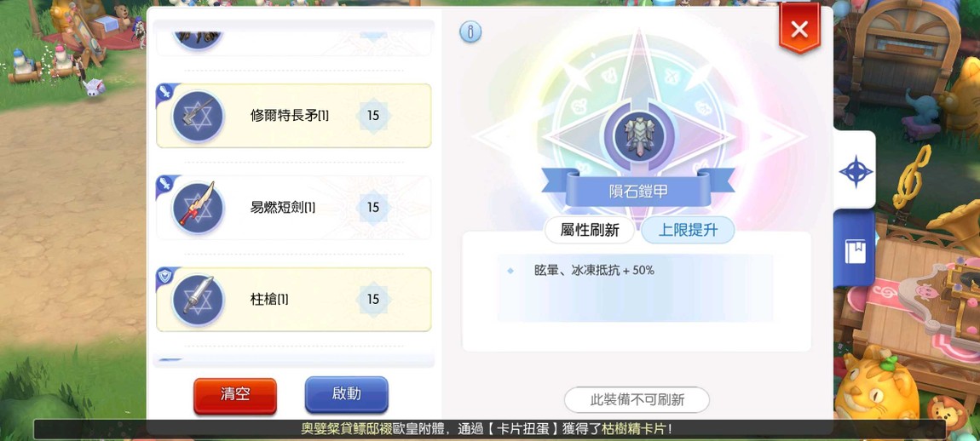The image size is (980, 441).
Task: Close the enchant panel with red X
Action: click(799, 29)
